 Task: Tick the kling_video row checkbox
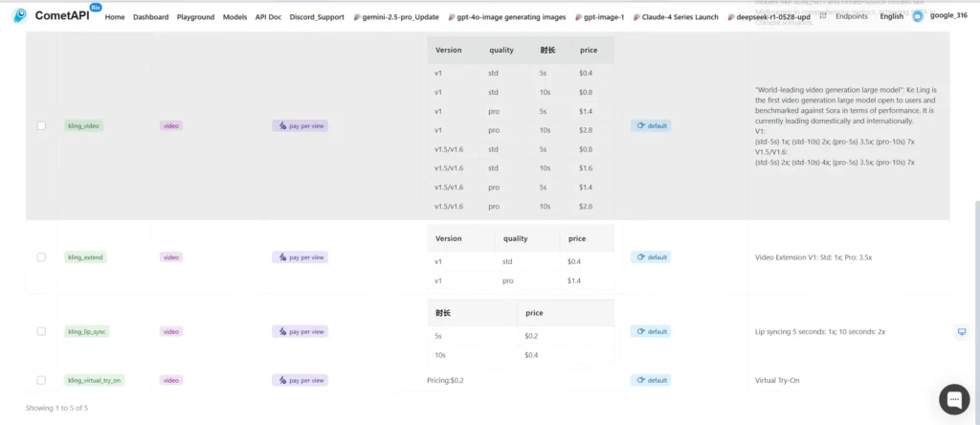[41, 125]
